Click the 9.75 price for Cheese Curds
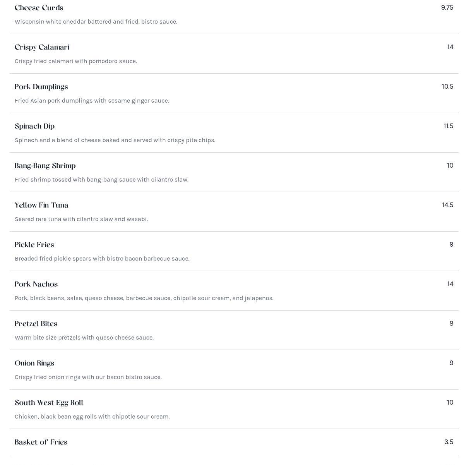 tap(447, 8)
